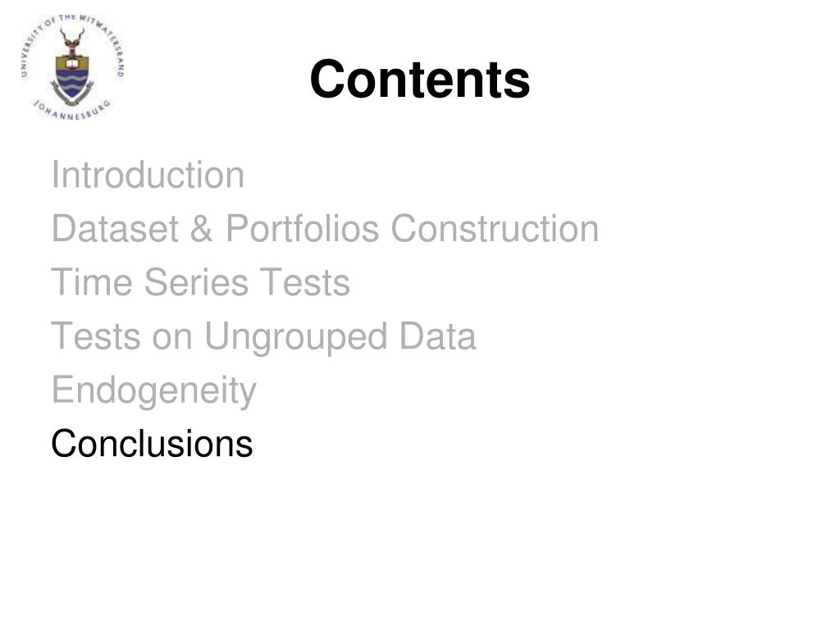Choose the 'Endogeneity' contents entry
Image resolution: width=840 pixels, height=630 pixels.
click(x=153, y=391)
